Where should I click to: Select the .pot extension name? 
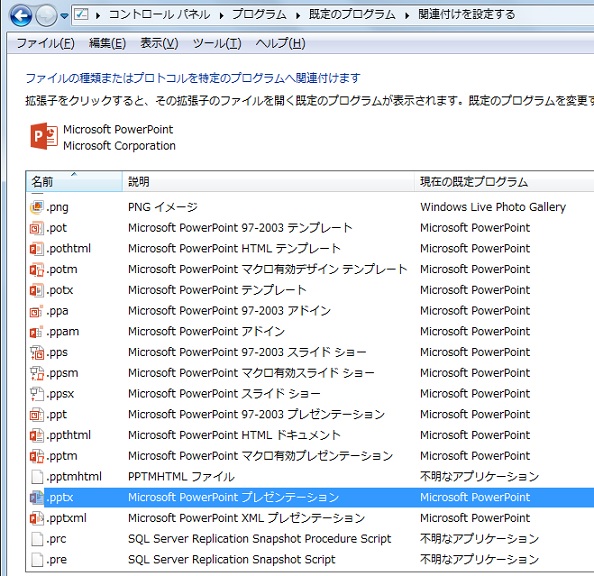pyautogui.click(x=56, y=228)
